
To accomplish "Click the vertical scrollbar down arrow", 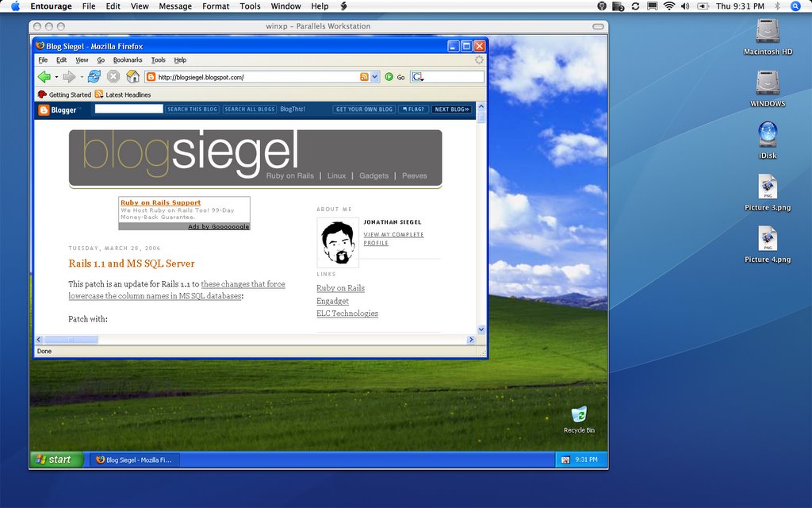I will click(x=481, y=329).
